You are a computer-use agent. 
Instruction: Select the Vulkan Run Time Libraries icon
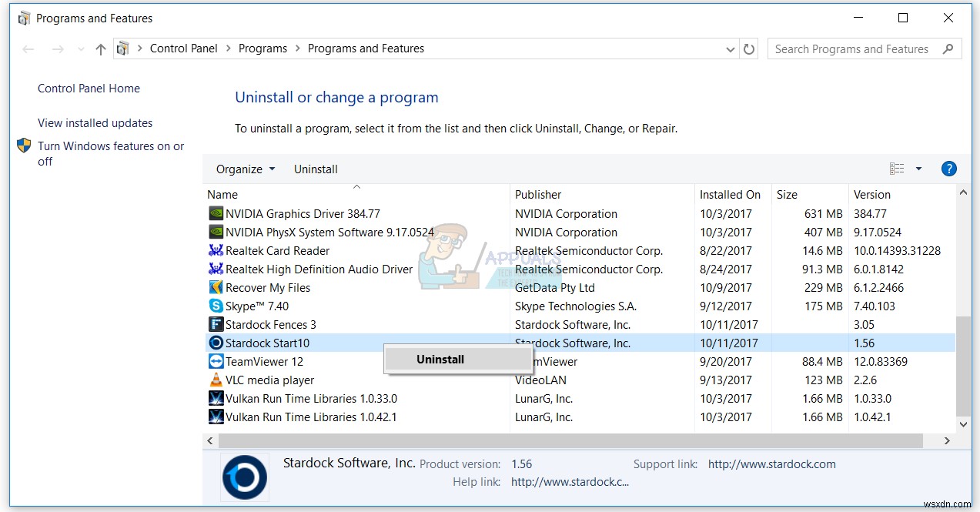(216, 398)
